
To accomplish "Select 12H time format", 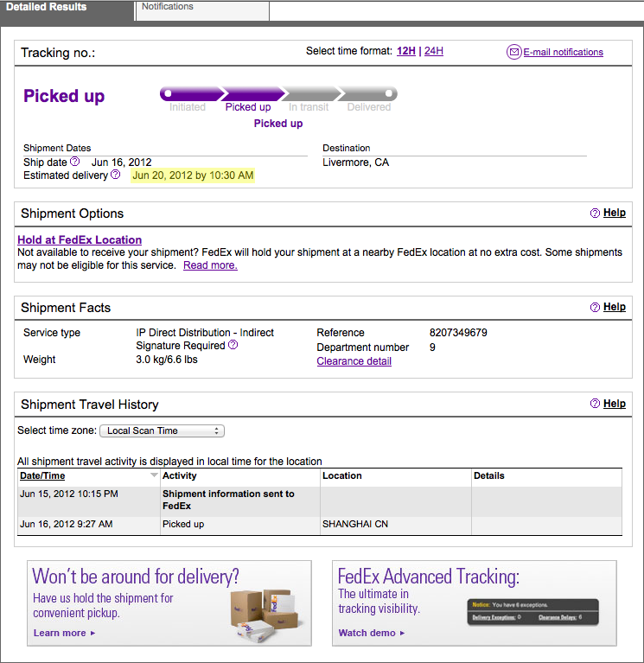I will [x=406, y=51].
